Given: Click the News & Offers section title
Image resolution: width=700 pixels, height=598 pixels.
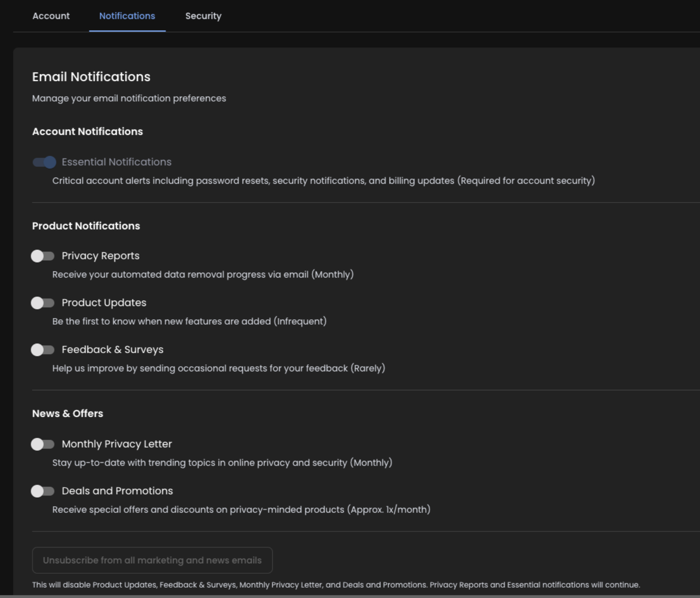Looking at the screenshot, I should (68, 413).
